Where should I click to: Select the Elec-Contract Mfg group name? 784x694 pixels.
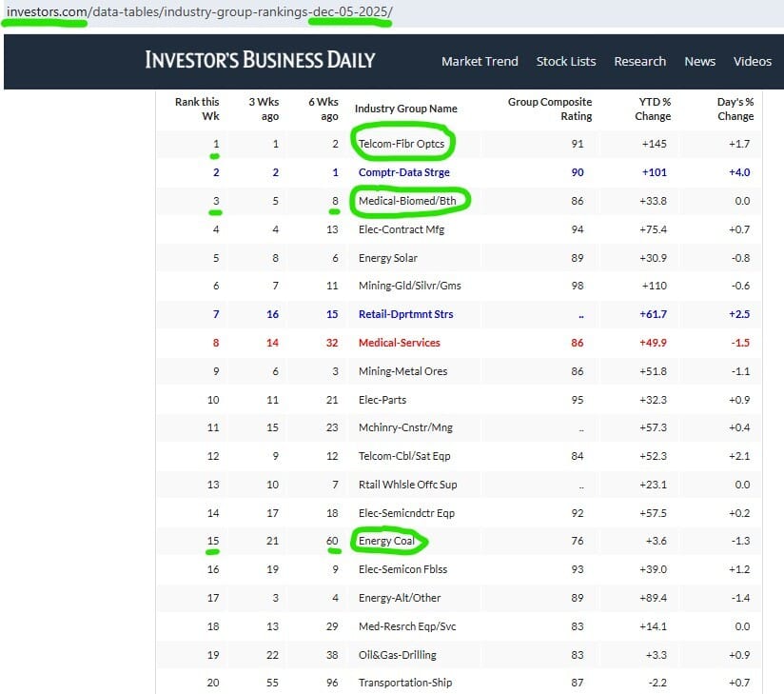pos(402,229)
